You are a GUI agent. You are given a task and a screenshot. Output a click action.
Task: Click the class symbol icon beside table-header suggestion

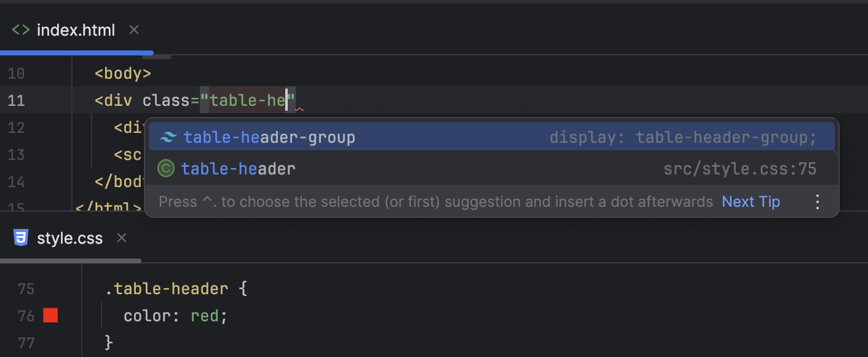click(x=165, y=168)
